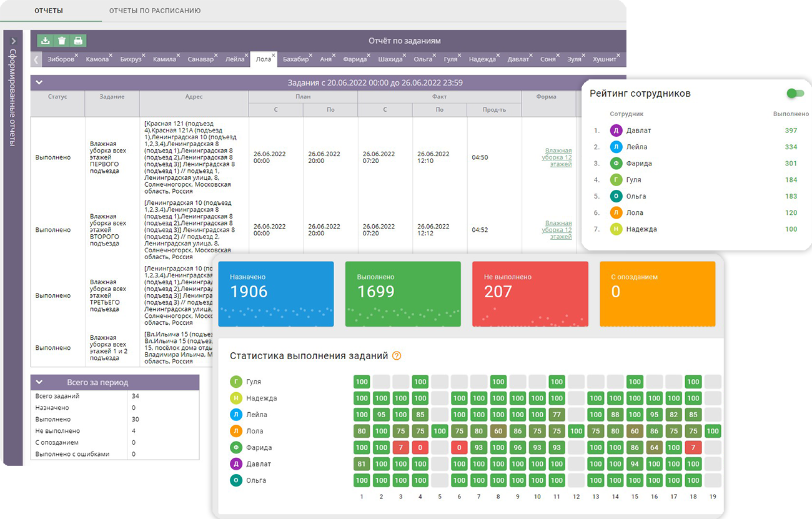
Task: Open second Влажная уборка 12 этажей form link
Action: (x=557, y=230)
